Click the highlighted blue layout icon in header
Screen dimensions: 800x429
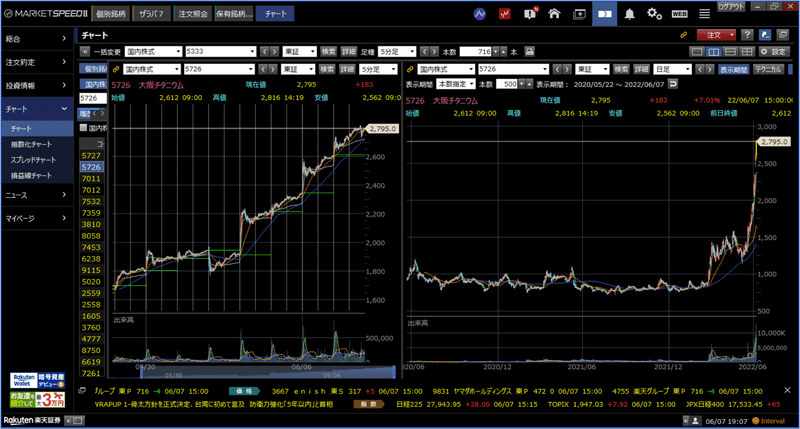point(605,14)
